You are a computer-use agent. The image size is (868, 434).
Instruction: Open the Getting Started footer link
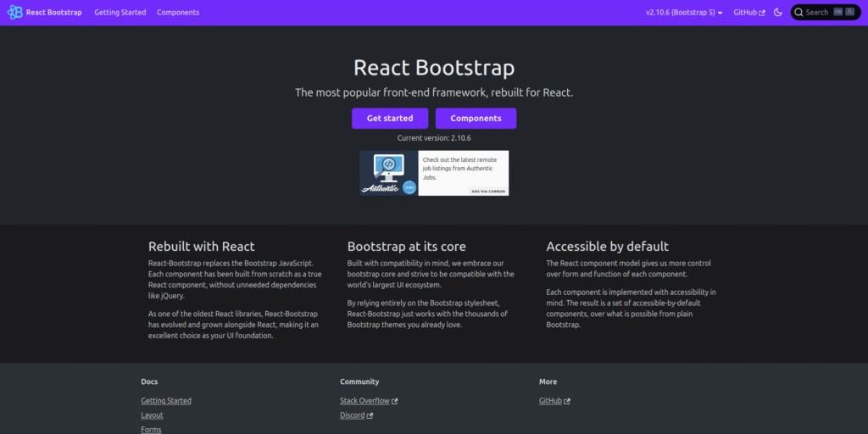coord(166,401)
